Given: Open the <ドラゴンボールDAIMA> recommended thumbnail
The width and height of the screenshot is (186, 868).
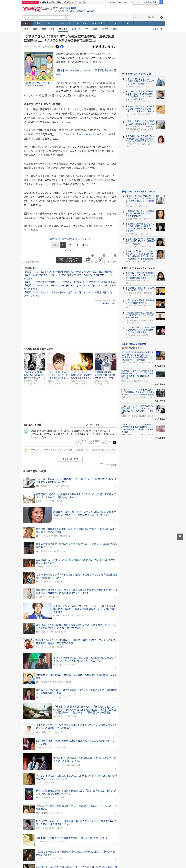Looking at the screenshot, I should click(x=82, y=362).
